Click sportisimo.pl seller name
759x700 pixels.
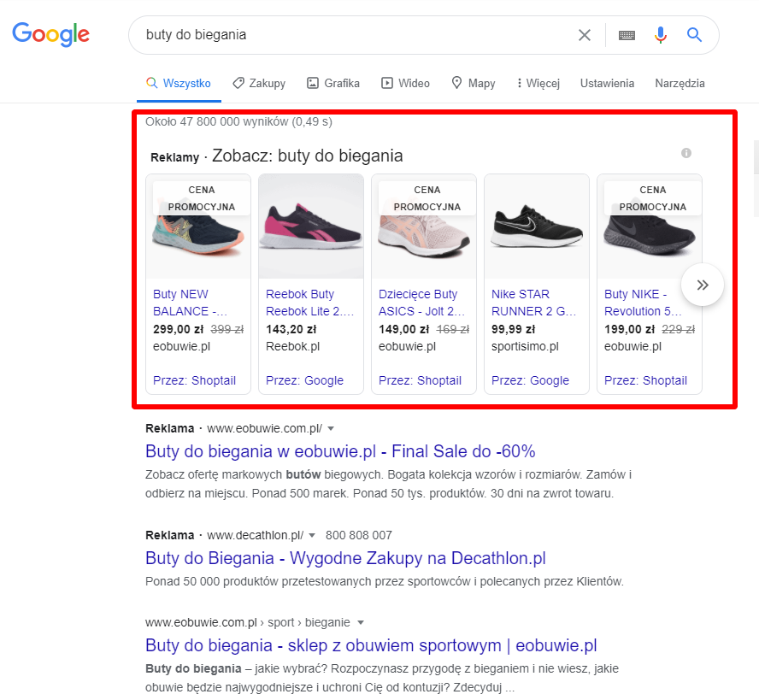525,347
